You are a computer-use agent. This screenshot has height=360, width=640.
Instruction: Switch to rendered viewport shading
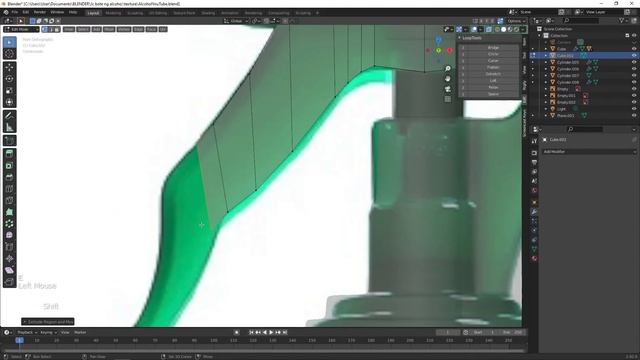click(516, 29)
